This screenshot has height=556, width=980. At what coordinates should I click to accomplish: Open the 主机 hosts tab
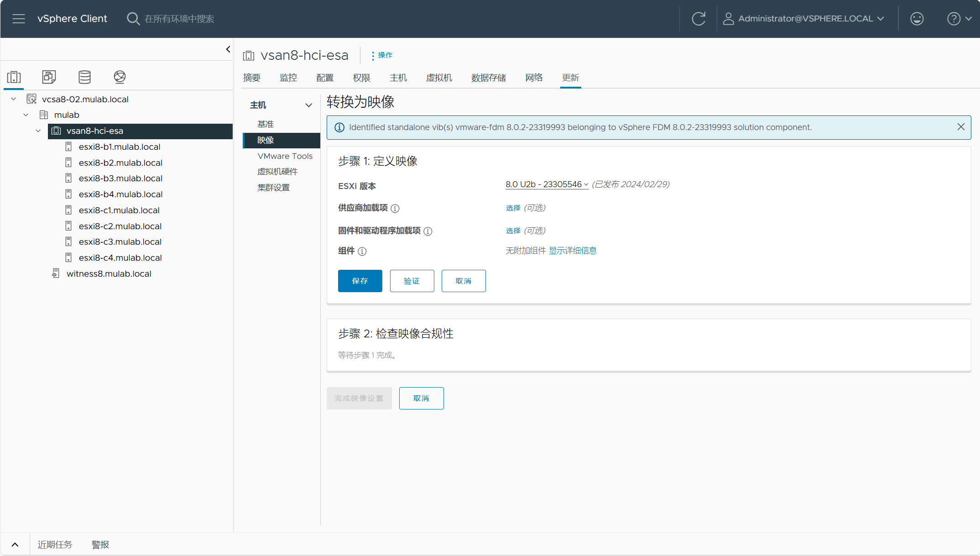click(x=398, y=78)
